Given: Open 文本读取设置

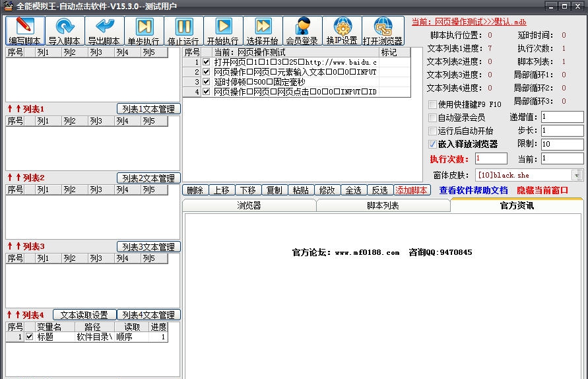Looking at the screenshot, I should [84, 314].
